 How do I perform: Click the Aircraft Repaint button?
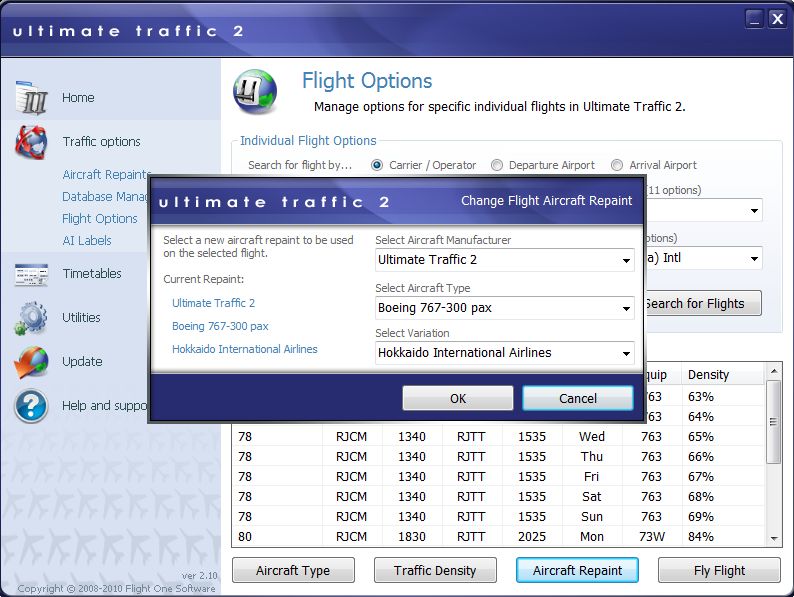tap(577, 571)
